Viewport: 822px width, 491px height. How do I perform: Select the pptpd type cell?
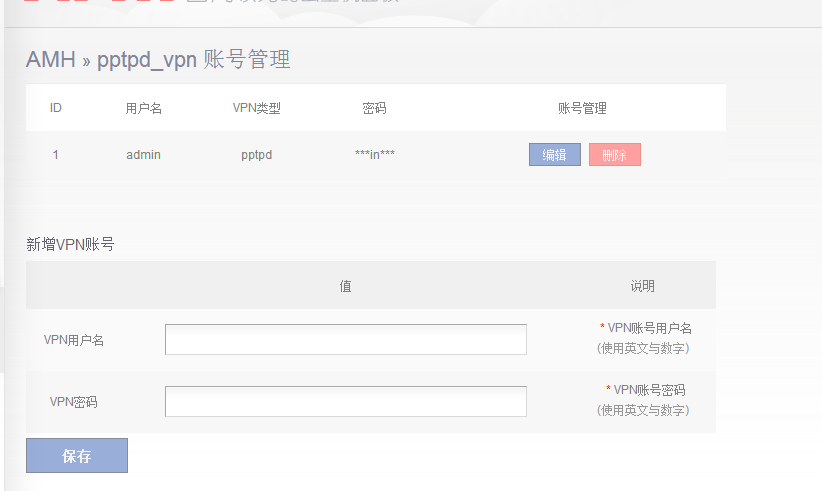[x=256, y=155]
